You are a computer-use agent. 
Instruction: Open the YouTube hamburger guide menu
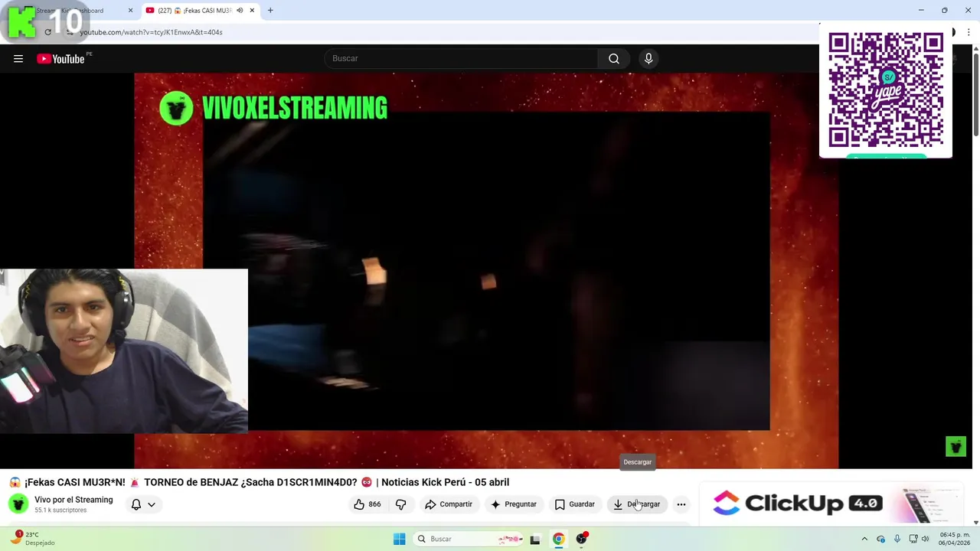click(x=18, y=59)
